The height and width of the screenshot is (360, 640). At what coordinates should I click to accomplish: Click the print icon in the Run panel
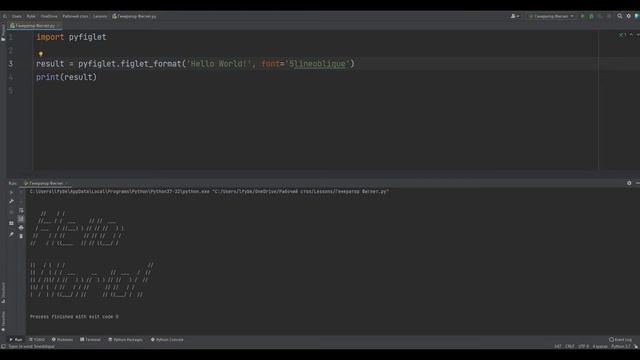point(21,228)
